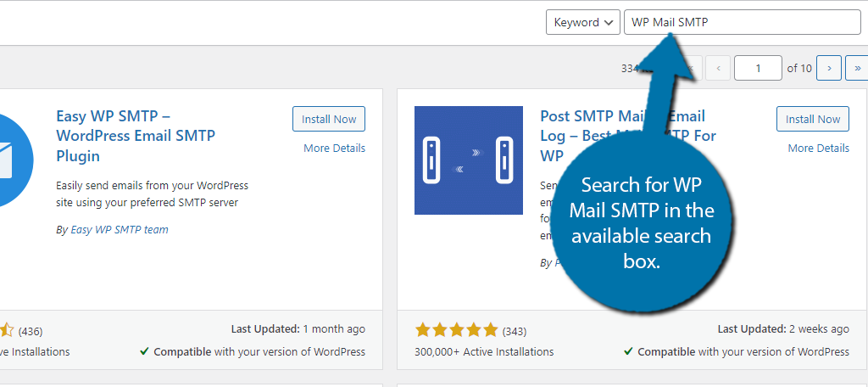View More Details for Easy WP SMTP
The height and width of the screenshot is (387, 868).
click(334, 148)
